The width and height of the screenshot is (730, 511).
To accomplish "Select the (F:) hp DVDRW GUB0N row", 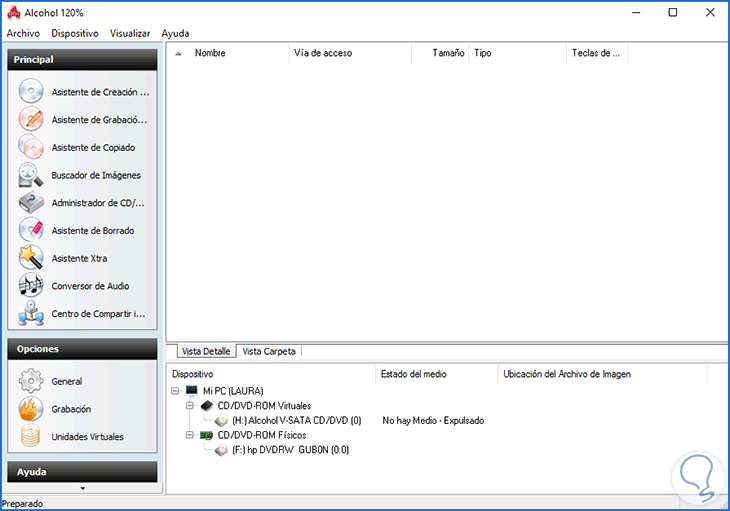I will coord(291,450).
